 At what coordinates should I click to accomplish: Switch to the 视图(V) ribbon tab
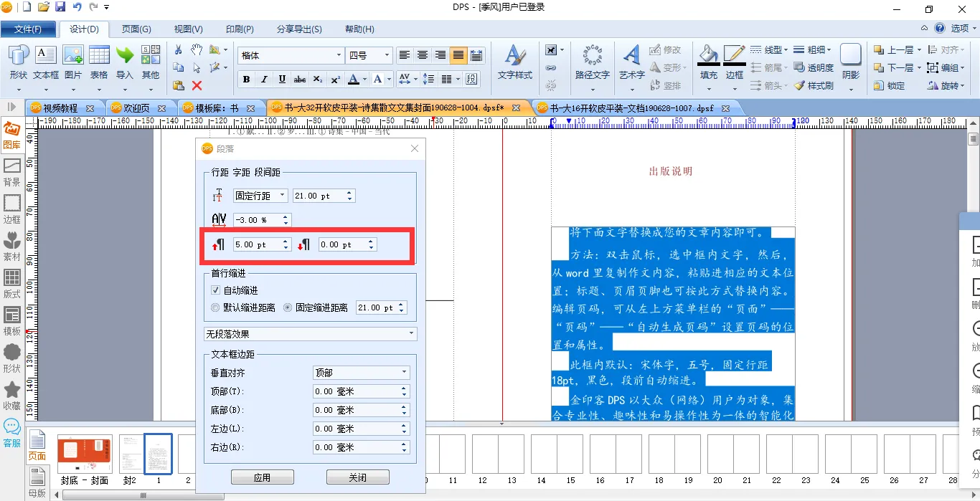coord(188,29)
